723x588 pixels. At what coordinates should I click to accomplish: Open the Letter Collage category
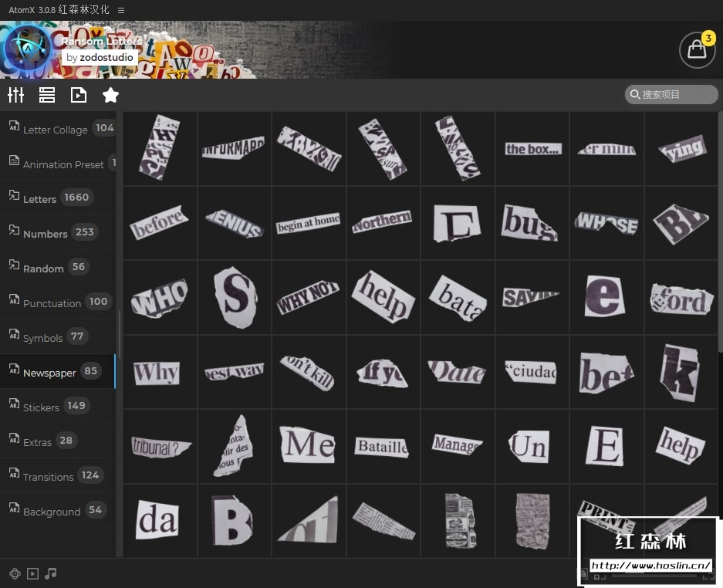click(x=58, y=129)
